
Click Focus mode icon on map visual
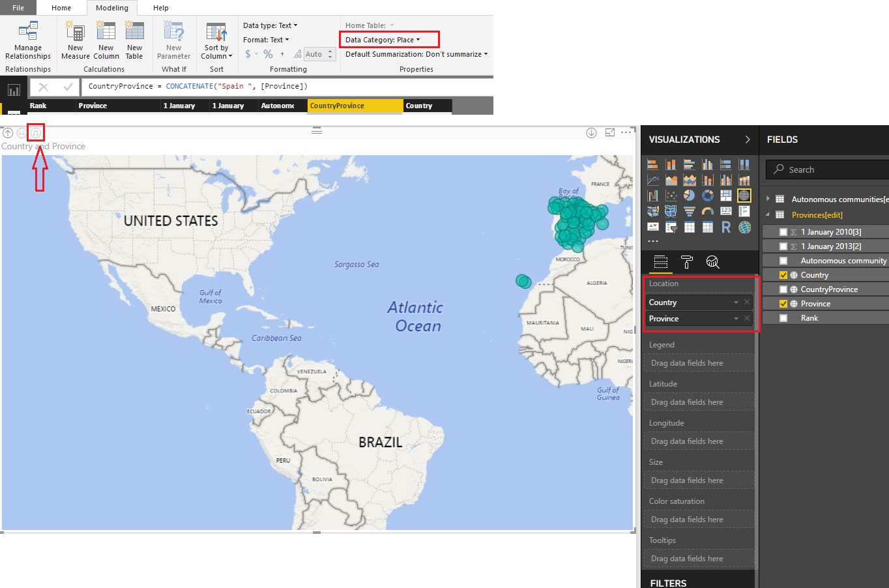[610, 132]
